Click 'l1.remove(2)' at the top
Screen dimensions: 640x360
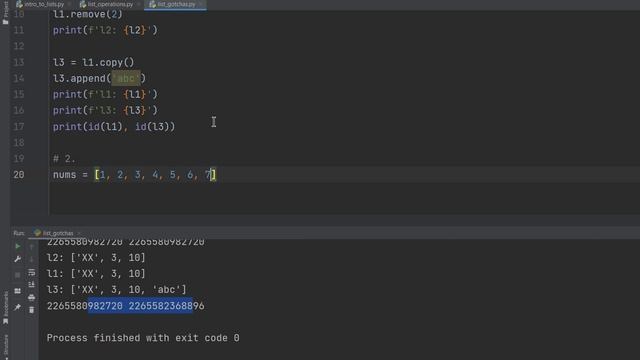[88, 14]
